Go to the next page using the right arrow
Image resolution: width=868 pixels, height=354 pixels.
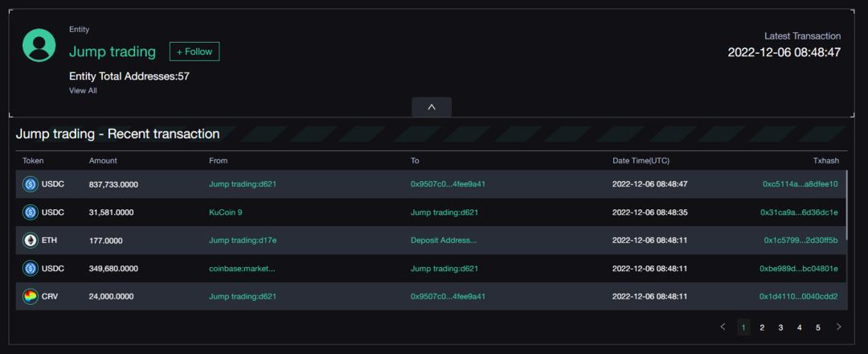click(x=839, y=327)
